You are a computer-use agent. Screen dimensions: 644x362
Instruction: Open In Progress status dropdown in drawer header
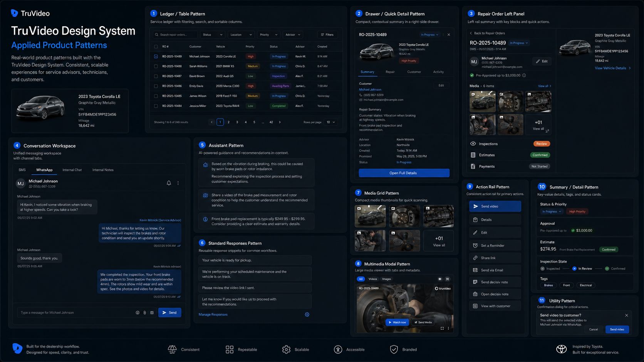(x=429, y=35)
